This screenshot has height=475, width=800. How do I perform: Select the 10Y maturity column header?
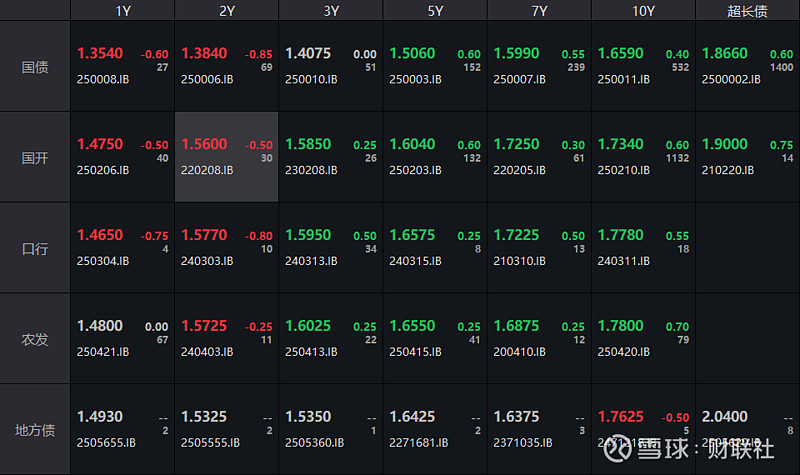[643, 10]
